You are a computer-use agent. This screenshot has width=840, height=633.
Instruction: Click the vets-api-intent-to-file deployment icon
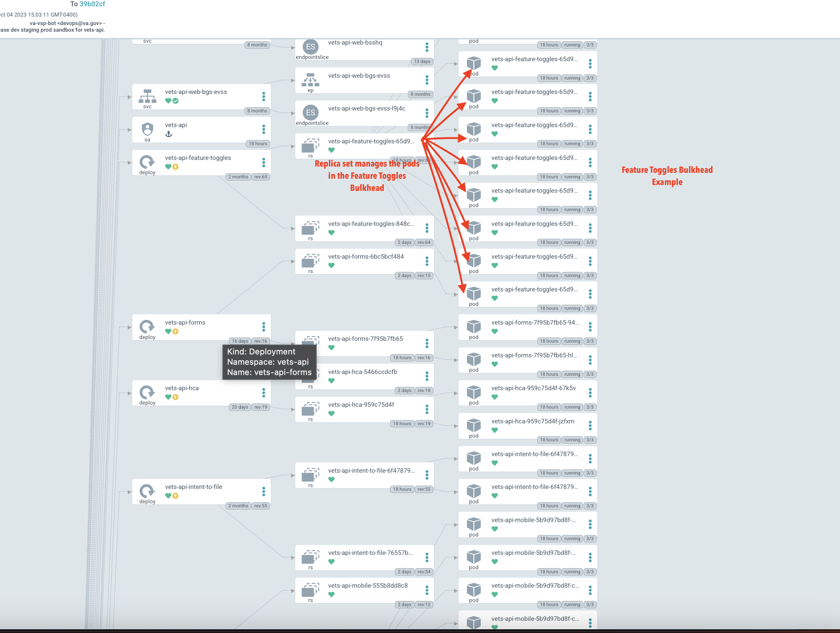(146, 490)
